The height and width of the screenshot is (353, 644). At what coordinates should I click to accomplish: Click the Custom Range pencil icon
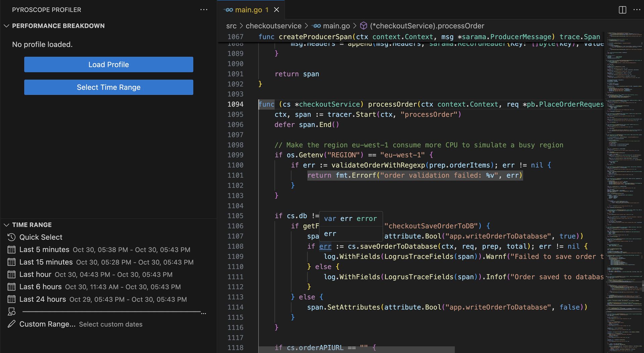coord(11,324)
